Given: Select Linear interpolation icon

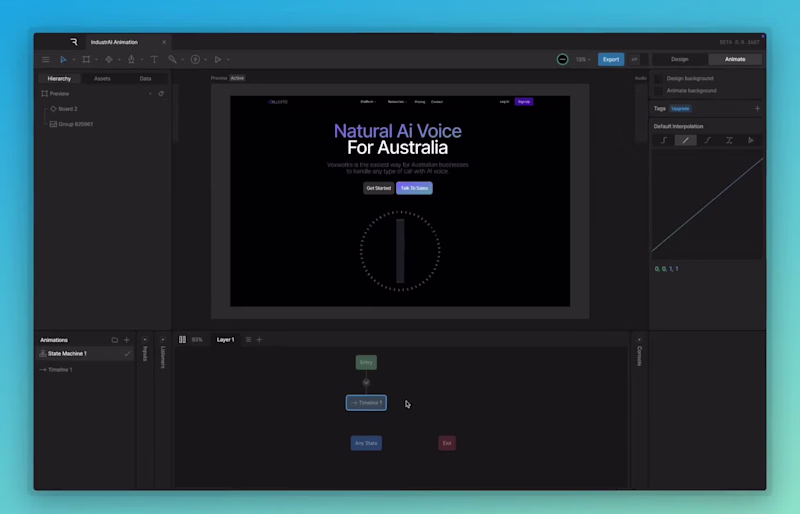Looking at the screenshot, I should (x=685, y=140).
